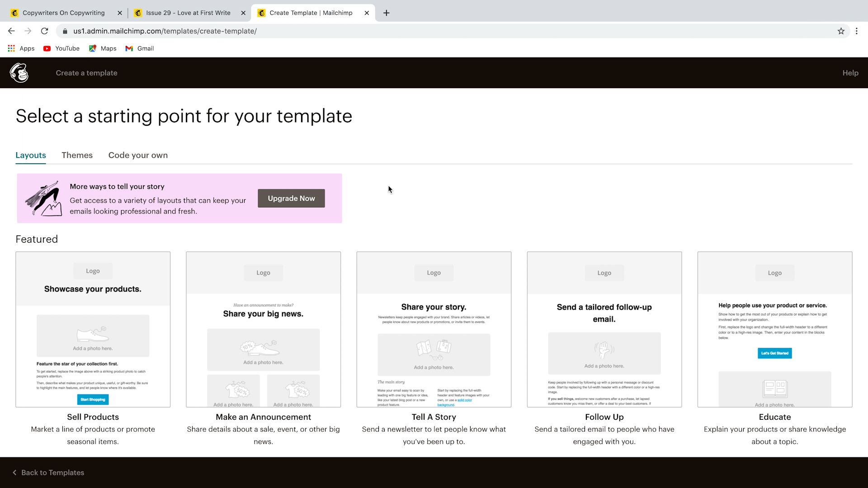The image size is (868, 488).
Task: Select the Layouts tab
Action: 31,155
